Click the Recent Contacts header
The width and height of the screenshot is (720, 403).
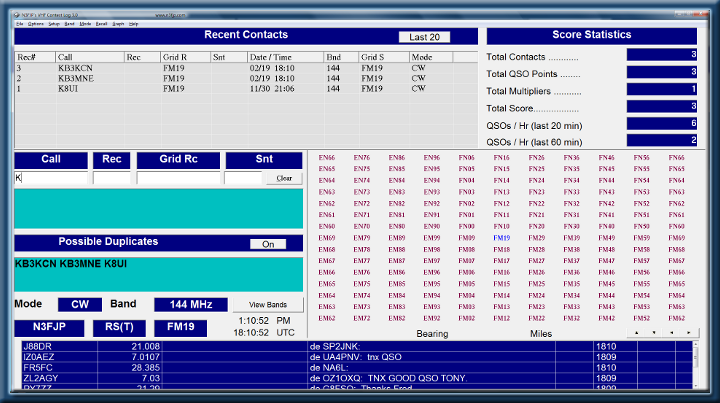click(x=246, y=35)
